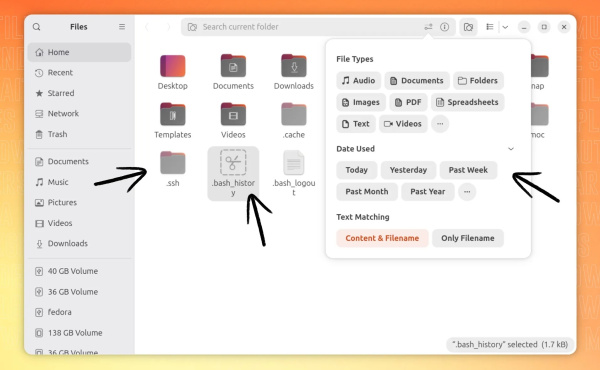Filter by PDF file type
Viewport: 600px width, 370px height.
coord(408,102)
